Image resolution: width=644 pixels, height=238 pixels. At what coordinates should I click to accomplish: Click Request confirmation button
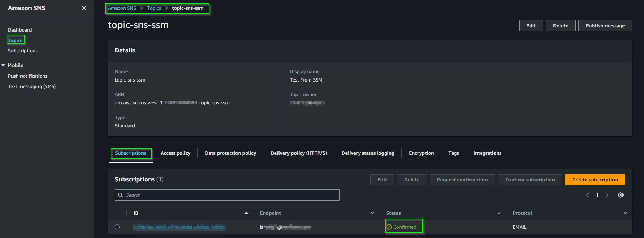coord(462,180)
